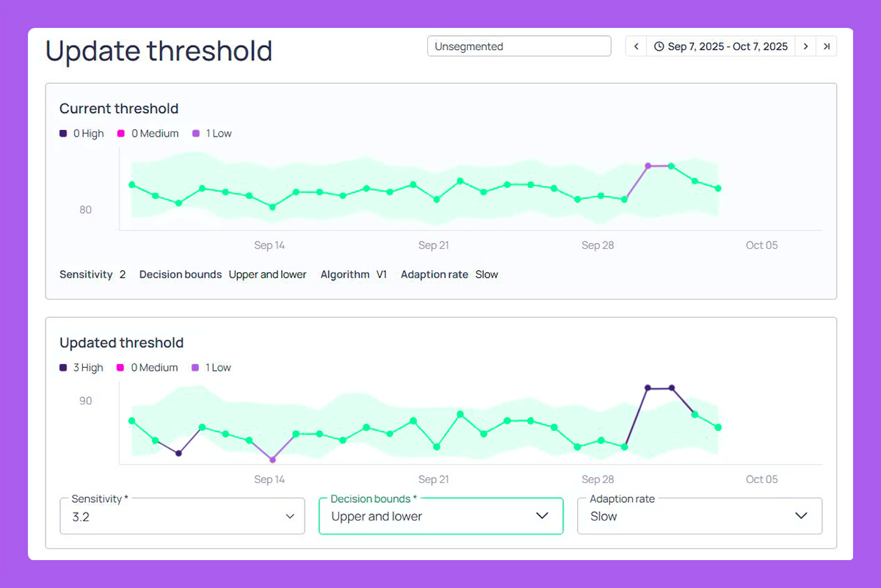Toggle 1 Low legend in Updated threshold

212,368
